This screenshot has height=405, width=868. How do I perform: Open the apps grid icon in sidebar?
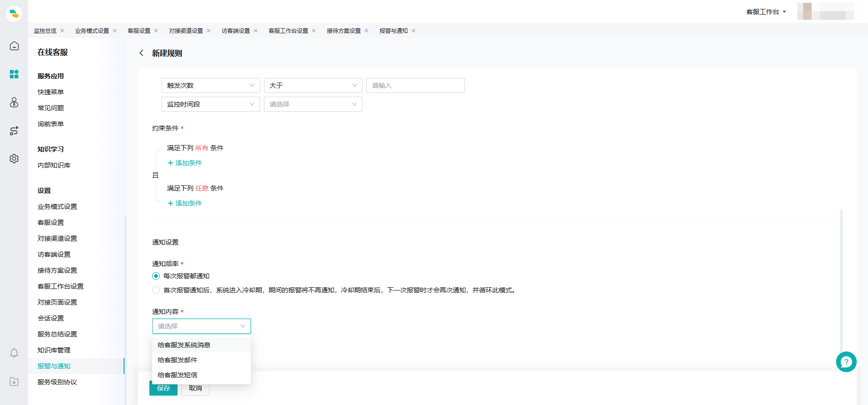tap(14, 74)
